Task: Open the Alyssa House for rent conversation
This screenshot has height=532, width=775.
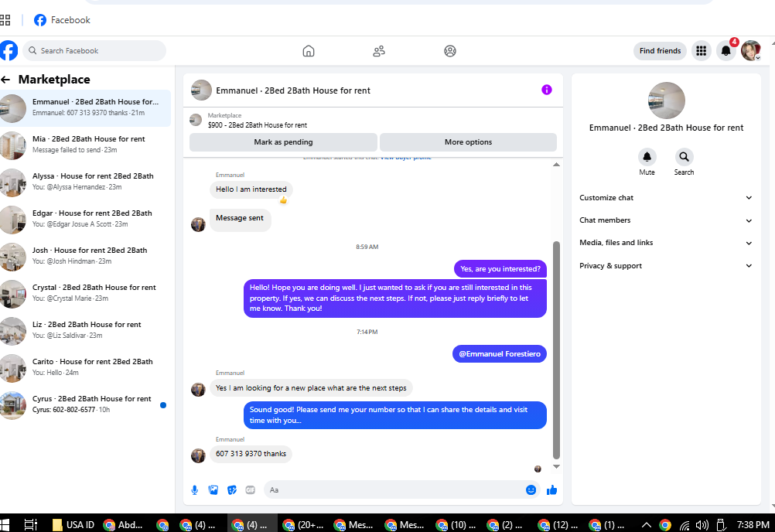Action: 86,182
